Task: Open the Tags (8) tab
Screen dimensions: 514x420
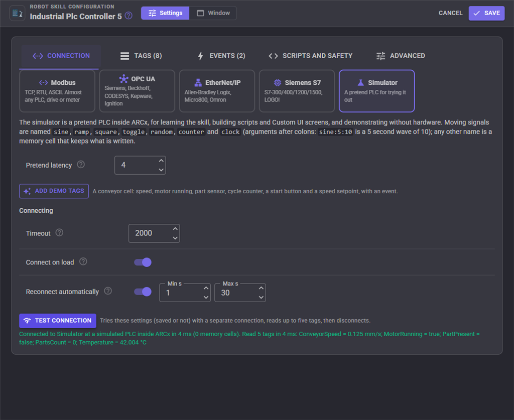Action: click(141, 56)
